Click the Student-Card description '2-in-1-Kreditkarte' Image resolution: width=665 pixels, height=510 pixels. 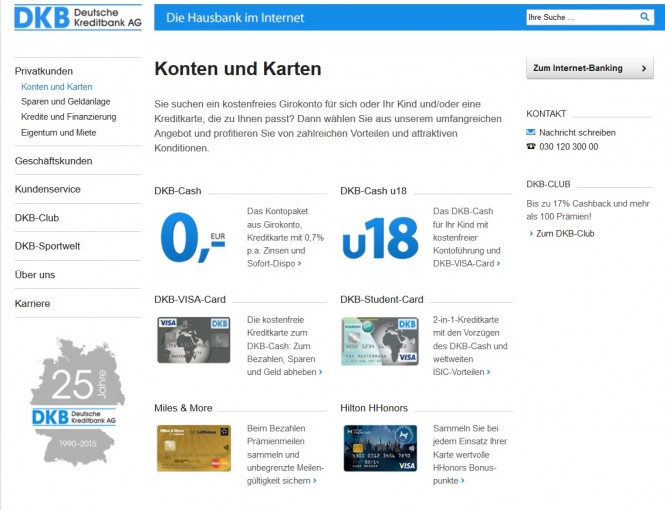click(470, 346)
